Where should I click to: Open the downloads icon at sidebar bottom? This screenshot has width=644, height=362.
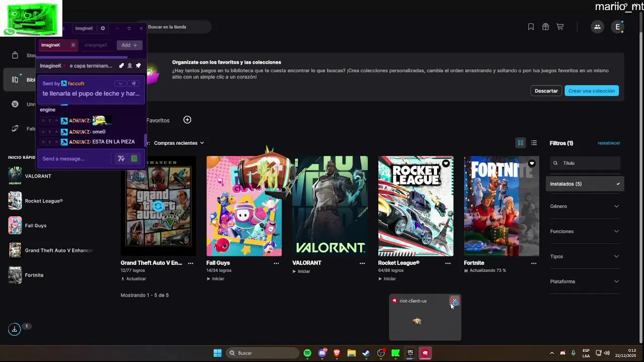point(14,329)
